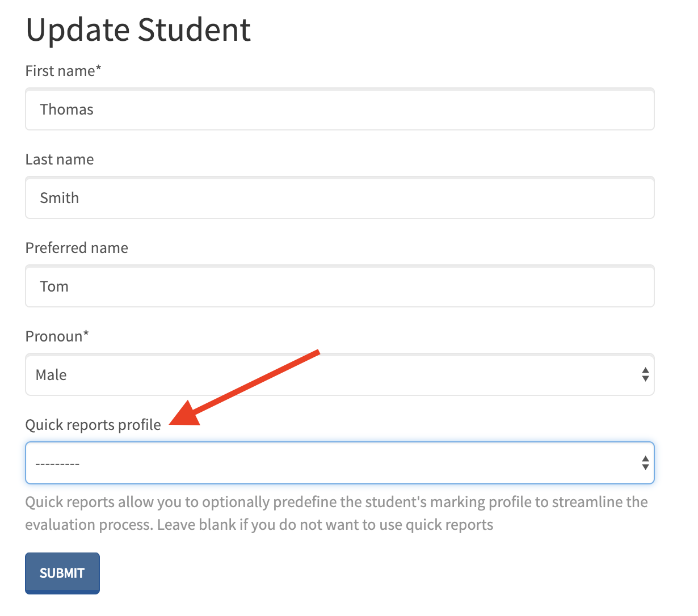
Task: Click the "Last name" label
Action: click(60, 159)
